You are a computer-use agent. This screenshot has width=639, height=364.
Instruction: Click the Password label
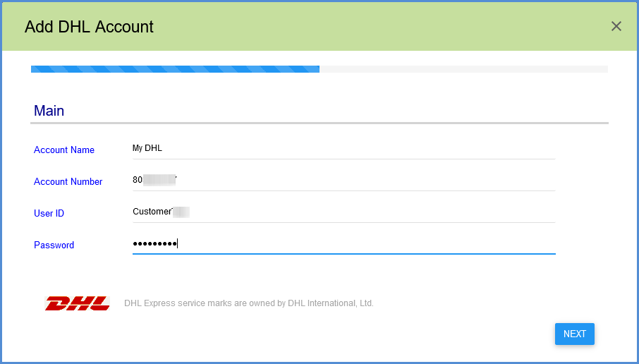pos(54,245)
